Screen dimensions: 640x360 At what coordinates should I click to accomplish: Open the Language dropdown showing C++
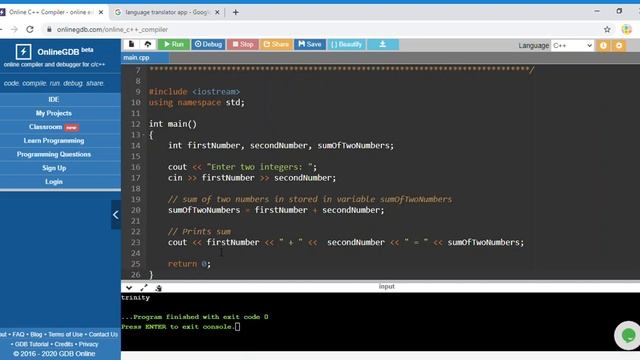572,45
